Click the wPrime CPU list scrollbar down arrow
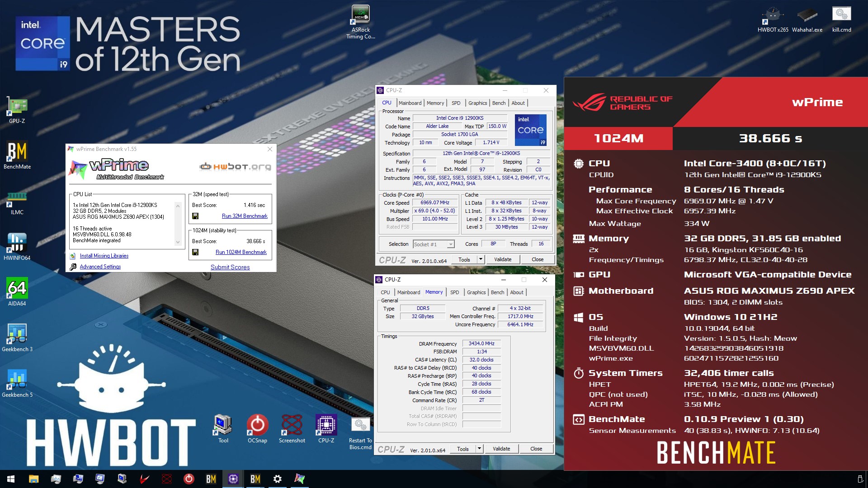Screen dimensions: 868x488 178,243
